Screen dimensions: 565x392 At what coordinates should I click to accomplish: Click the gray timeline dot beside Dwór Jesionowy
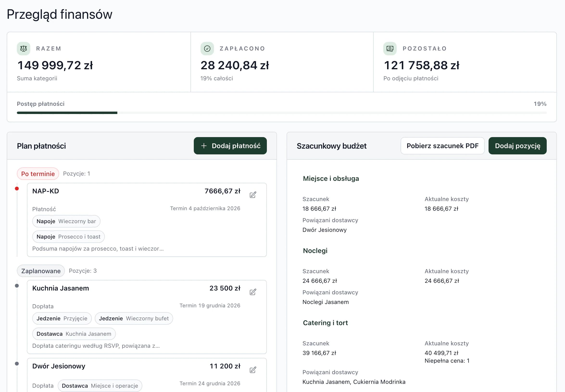pyautogui.click(x=17, y=364)
